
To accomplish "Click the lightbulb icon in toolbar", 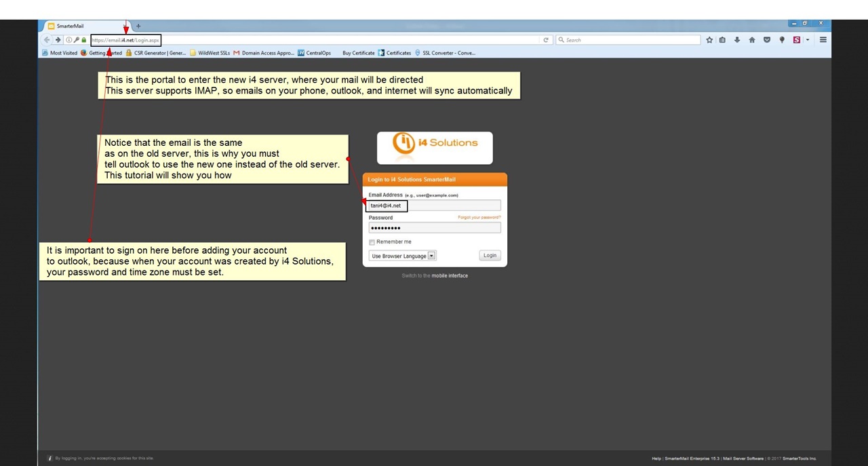I will click(782, 40).
